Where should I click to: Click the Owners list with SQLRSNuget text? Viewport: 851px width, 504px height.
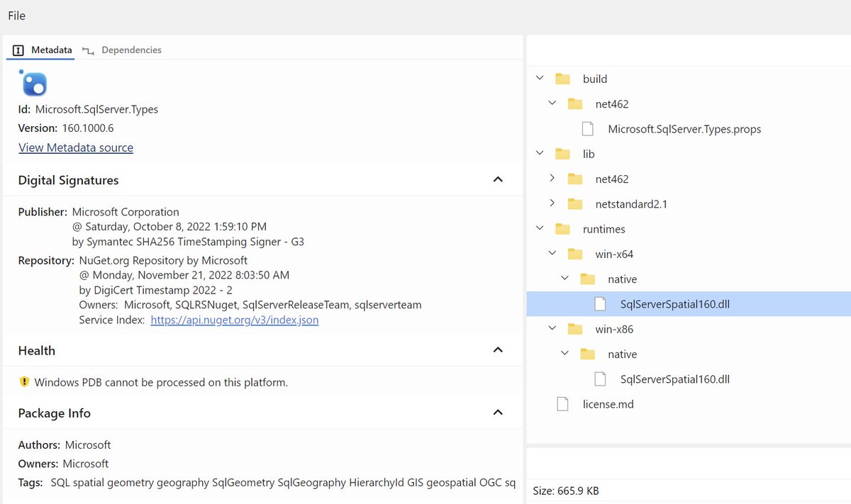pos(250,305)
